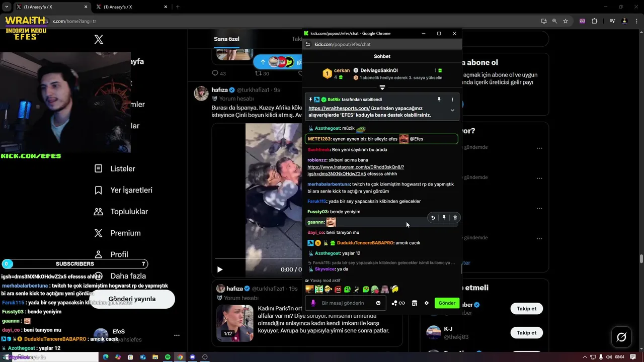Open Chrome profile avatar

point(624,21)
